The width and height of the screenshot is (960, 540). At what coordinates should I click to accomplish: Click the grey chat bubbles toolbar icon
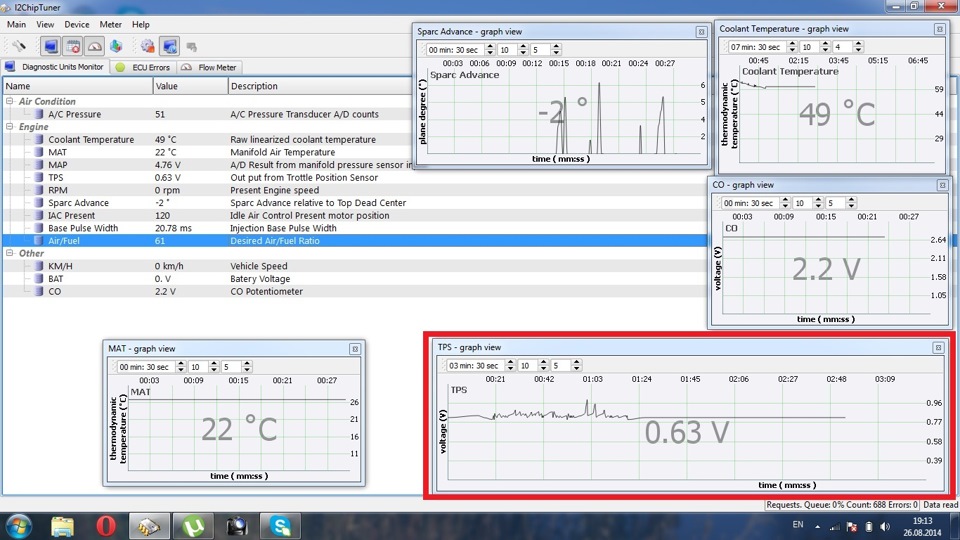pyautogui.click(x=192, y=47)
